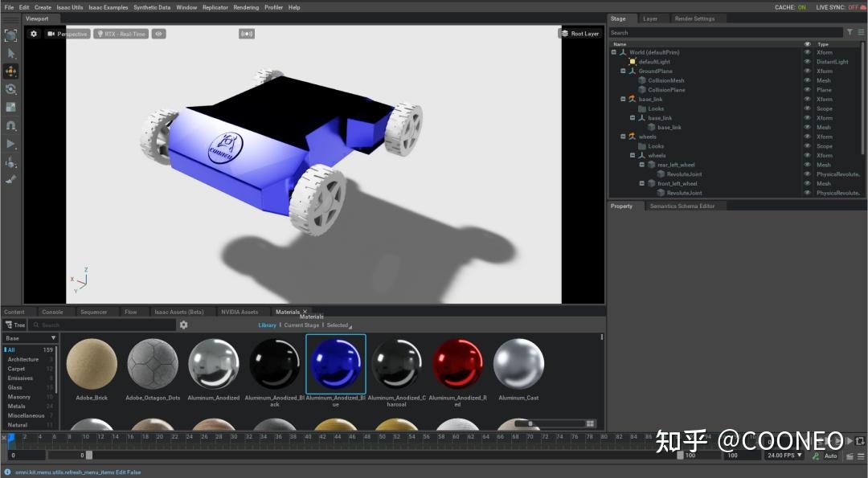Collapse the rear_left_wheel node
The image size is (868, 478).
tap(641, 165)
